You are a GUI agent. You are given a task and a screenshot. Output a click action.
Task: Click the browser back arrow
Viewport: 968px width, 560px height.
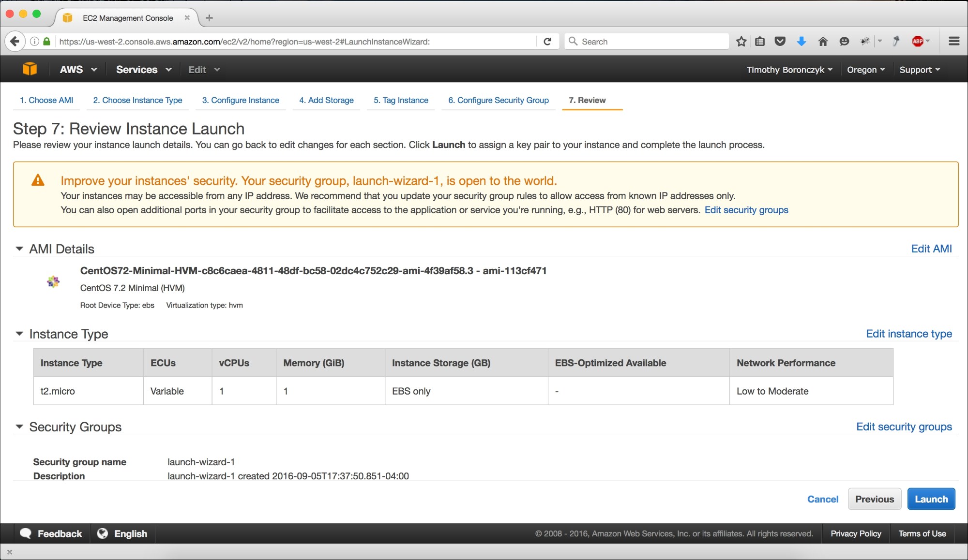tap(15, 41)
